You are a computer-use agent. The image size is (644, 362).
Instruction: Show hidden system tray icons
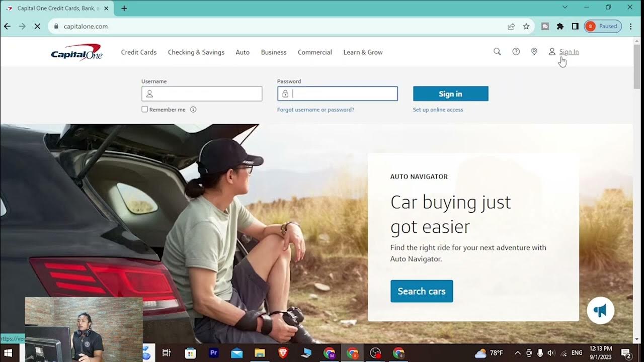click(518, 353)
